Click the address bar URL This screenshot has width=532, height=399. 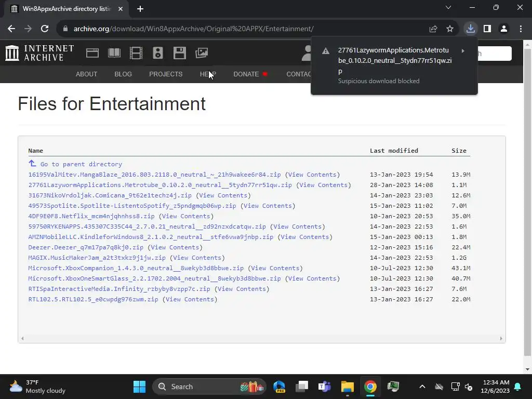[x=193, y=29]
